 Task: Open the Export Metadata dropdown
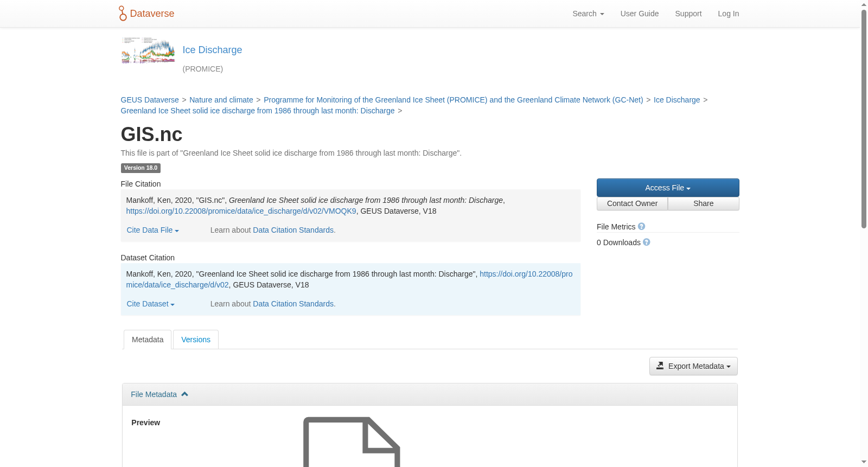693,366
